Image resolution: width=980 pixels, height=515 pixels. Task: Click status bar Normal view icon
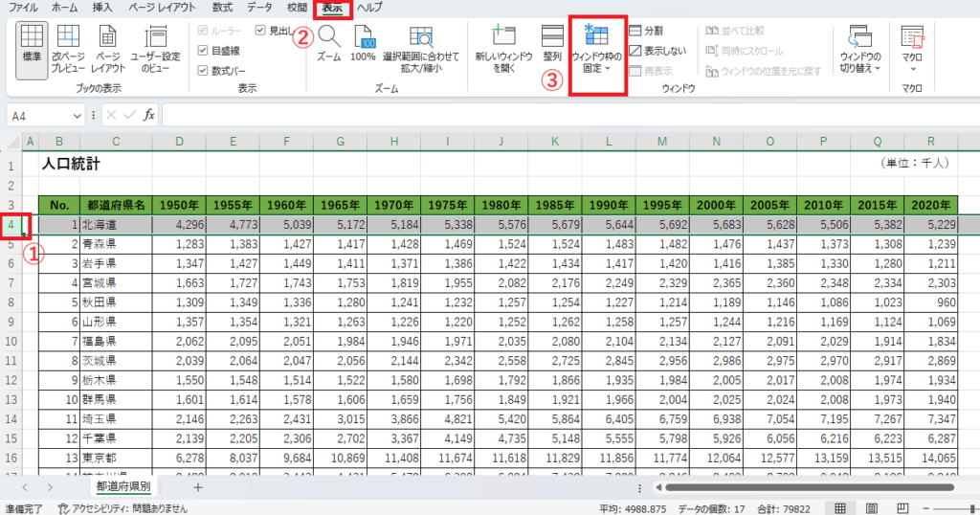840,508
